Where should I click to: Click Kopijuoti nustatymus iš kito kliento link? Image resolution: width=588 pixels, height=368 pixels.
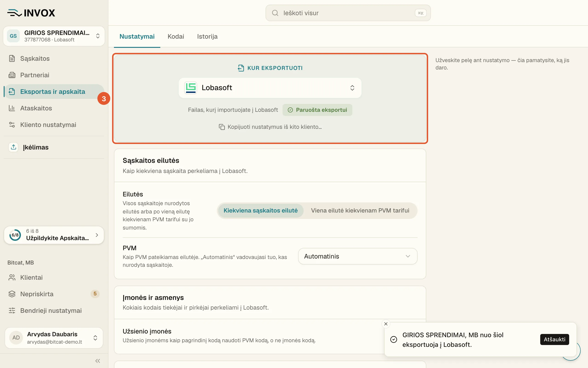tap(270, 127)
